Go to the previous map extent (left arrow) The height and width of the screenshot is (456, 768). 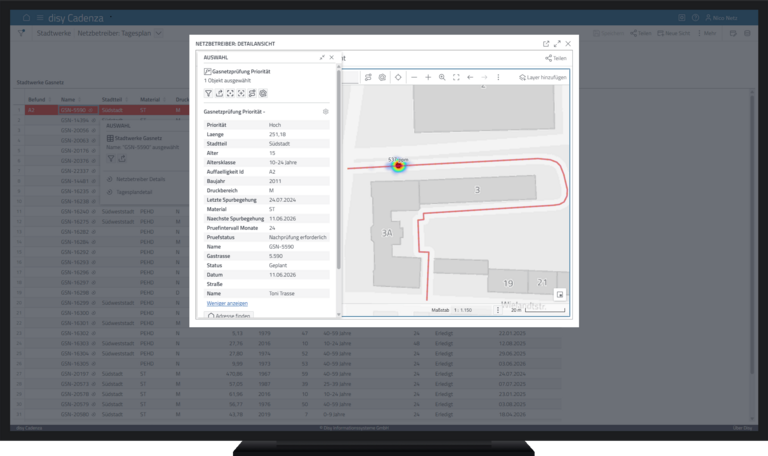pyautogui.click(x=470, y=77)
